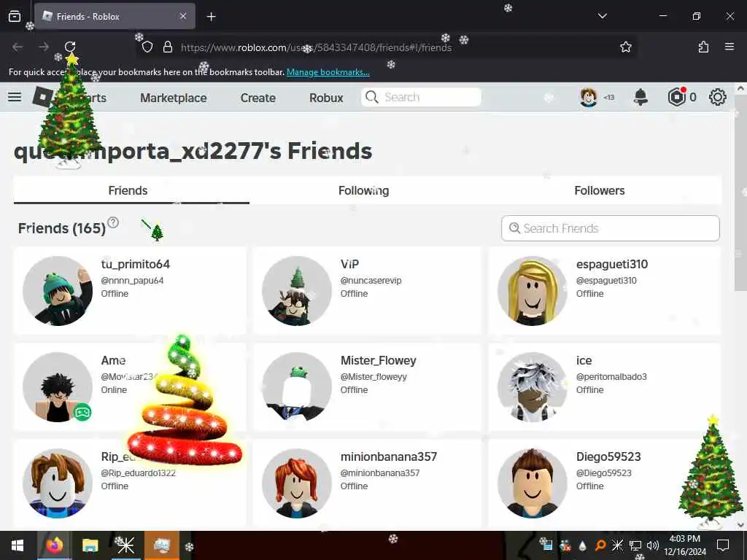Click the Manage bookmarks link
This screenshot has height=560, width=747.
(328, 72)
